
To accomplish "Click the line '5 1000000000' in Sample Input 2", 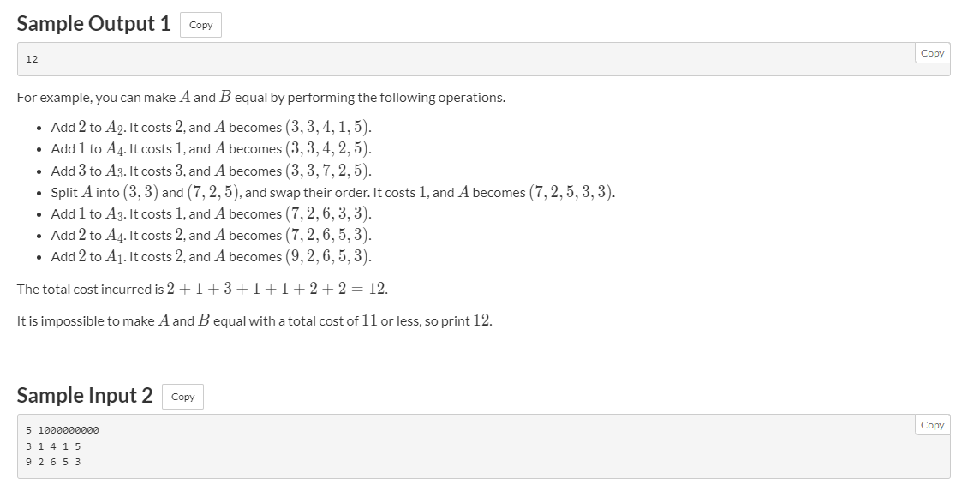I will tap(63, 430).
